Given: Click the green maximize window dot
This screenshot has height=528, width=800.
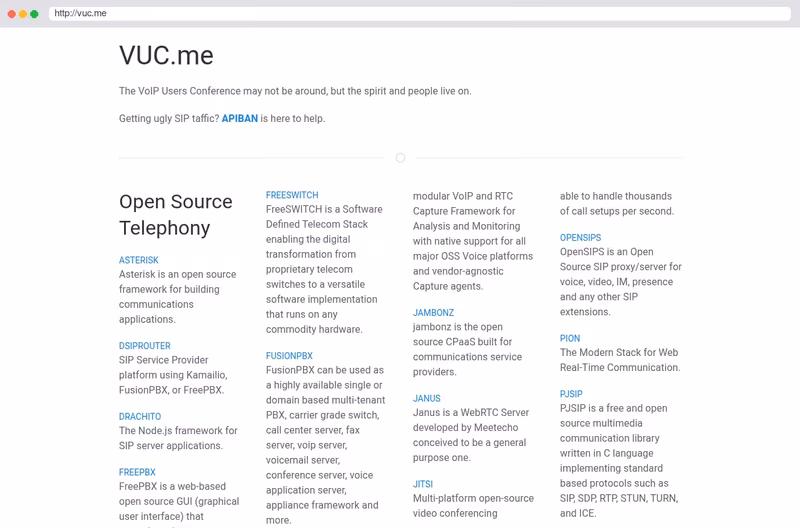Looking at the screenshot, I should click(34, 14).
